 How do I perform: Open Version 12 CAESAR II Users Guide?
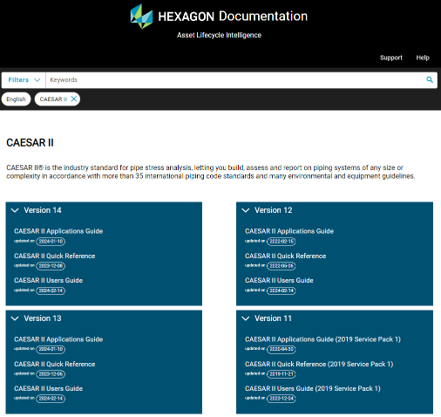click(x=279, y=280)
